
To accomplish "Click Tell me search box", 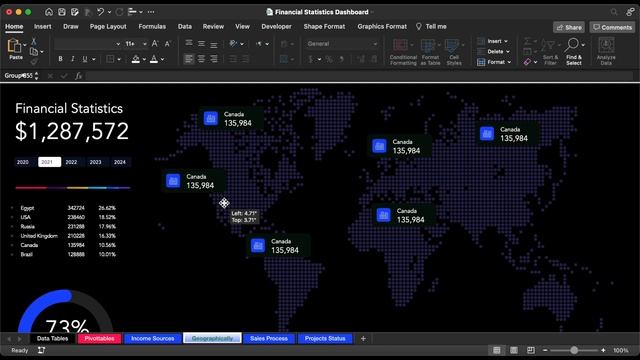I will pos(431,27).
